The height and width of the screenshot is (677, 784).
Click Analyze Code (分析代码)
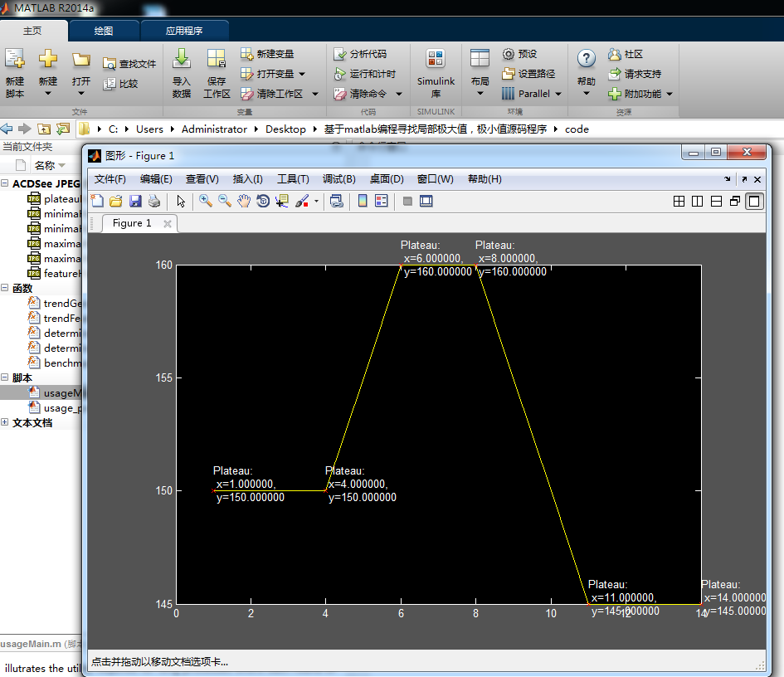[360, 53]
